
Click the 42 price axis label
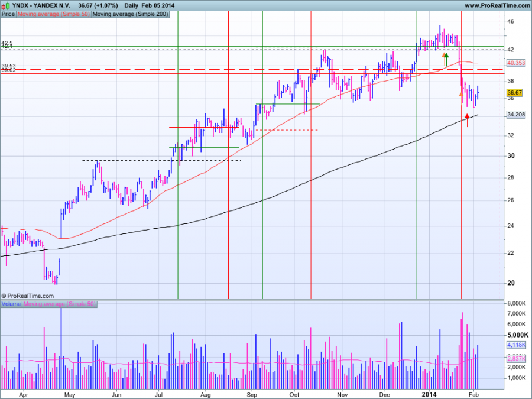coord(511,50)
